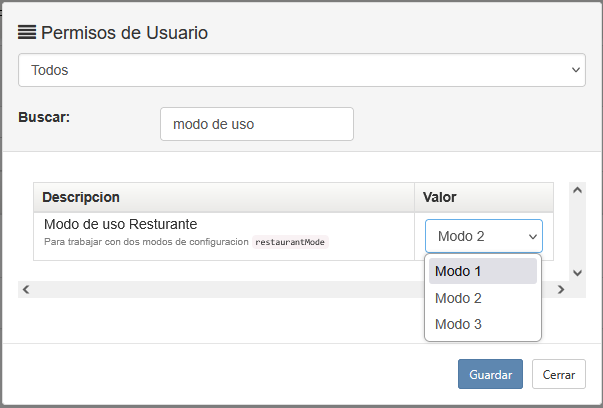Close the dialog with the Cerrar button
This screenshot has width=603, height=408.
tap(559, 374)
